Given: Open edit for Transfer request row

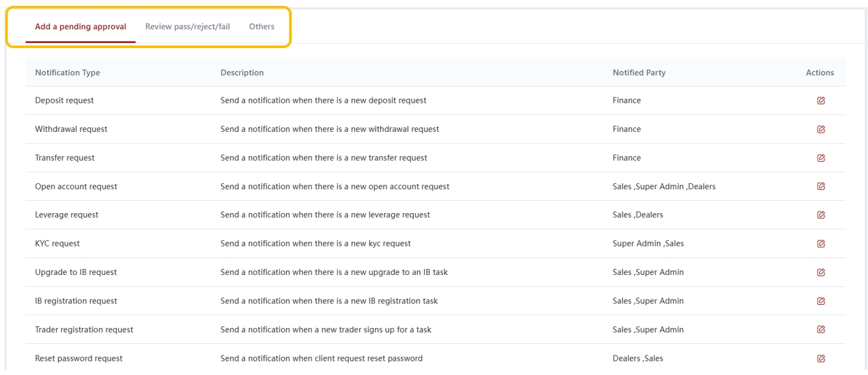Looking at the screenshot, I should 821,158.
